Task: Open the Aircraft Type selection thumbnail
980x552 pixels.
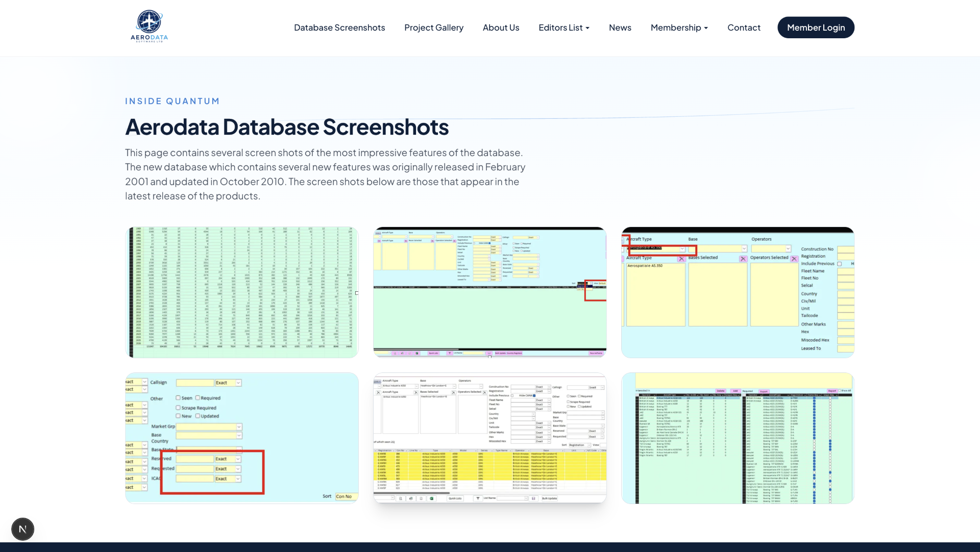Action: click(738, 292)
